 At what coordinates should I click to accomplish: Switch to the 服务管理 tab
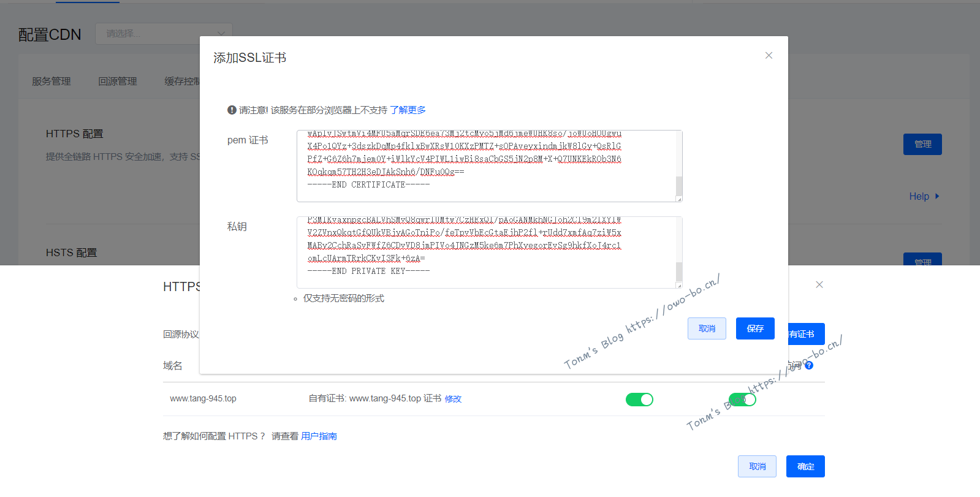pyautogui.click(x=51, y=82)
